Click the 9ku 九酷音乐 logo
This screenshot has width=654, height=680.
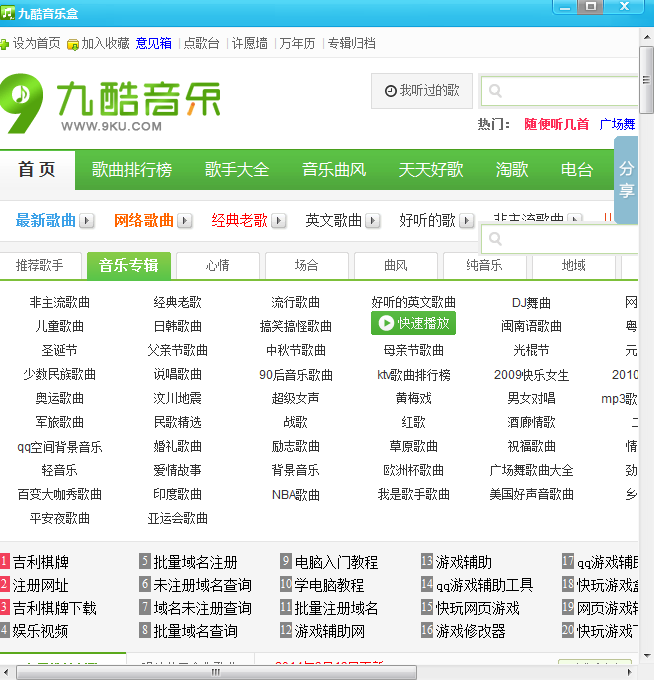[110, 103]
